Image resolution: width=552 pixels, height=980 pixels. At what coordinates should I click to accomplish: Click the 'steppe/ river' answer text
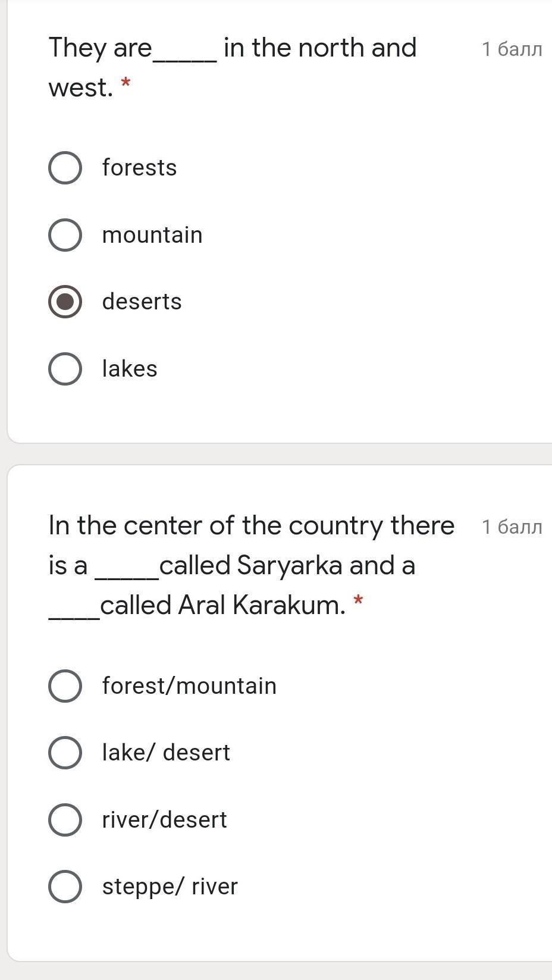(170, 887)
